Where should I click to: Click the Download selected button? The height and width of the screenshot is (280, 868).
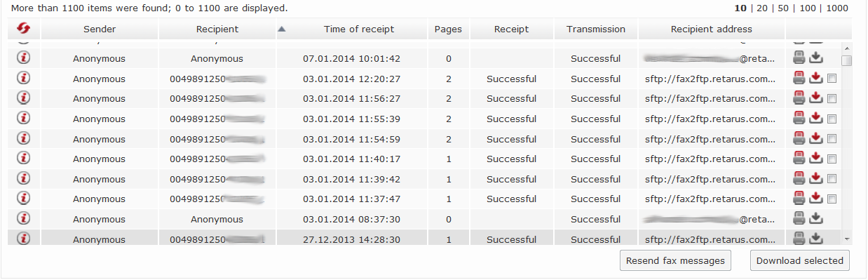coord(800,260)
